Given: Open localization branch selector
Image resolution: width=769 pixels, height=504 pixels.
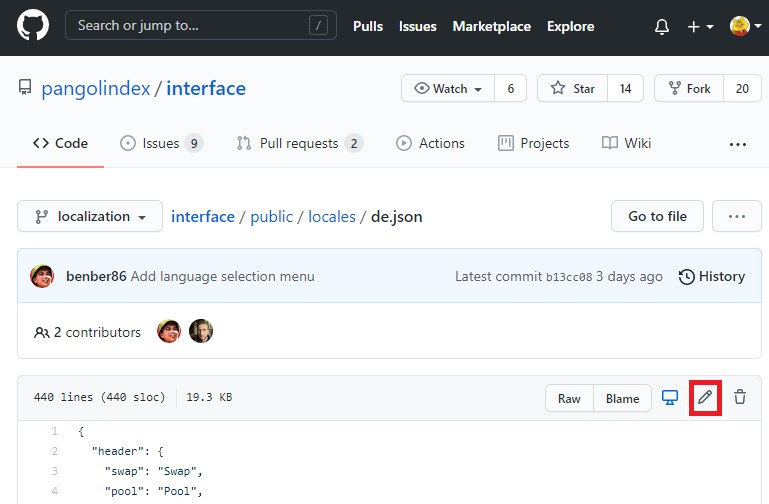Looking at the screenshot, I should 90,216.
